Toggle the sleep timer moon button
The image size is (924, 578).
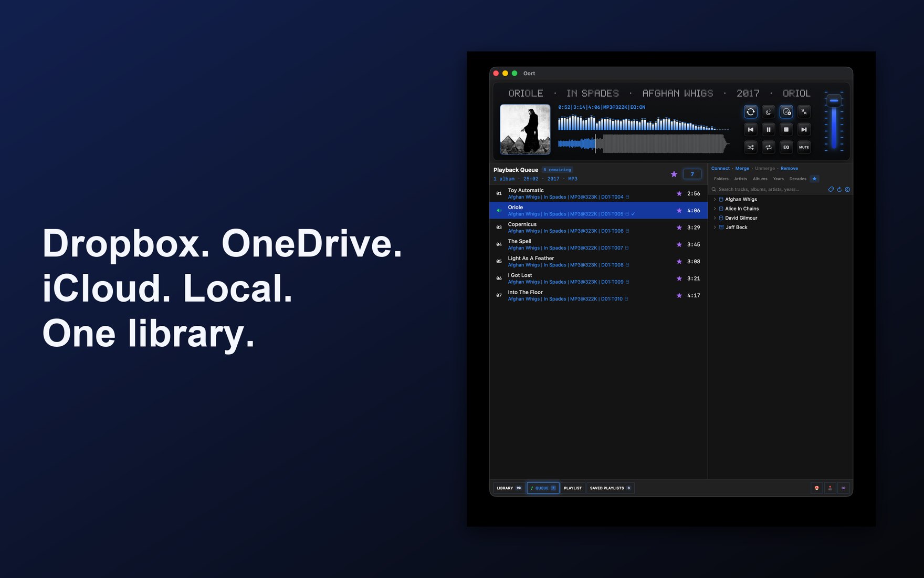(769, 112)
